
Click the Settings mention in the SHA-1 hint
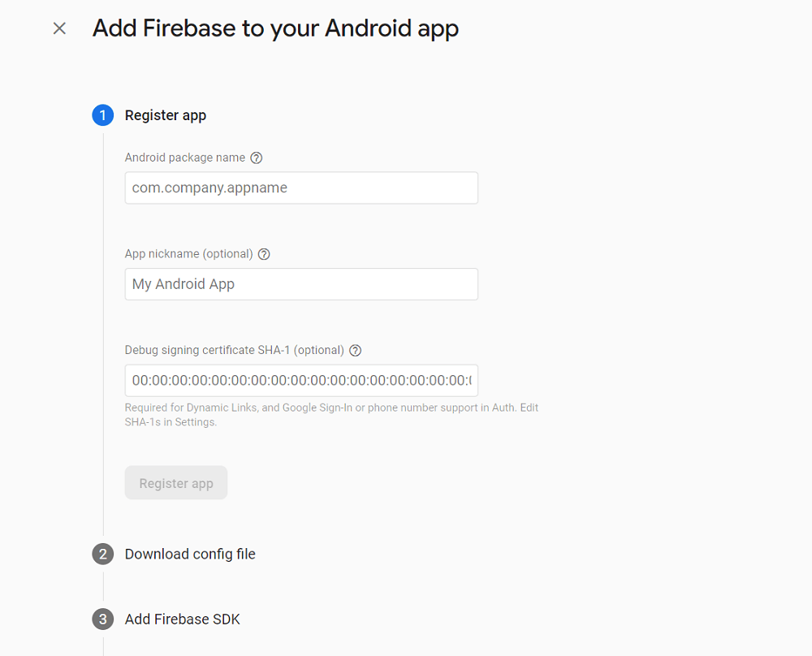[193, 421]
